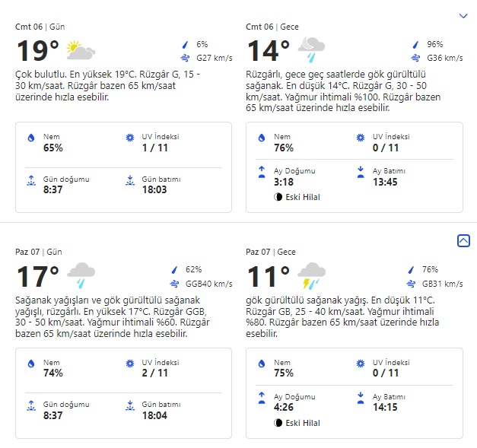This screenshot has height=448, width=477.
Task: Click the thunderstorm icon beside 14°
Action: click(x=310, y=50)
